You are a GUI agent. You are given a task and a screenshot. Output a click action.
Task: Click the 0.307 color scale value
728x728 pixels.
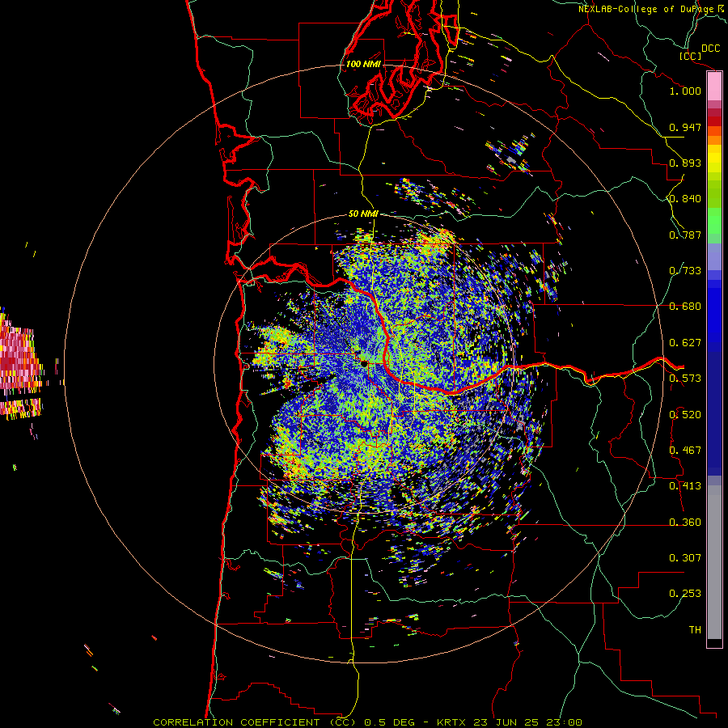click(685, 557)
